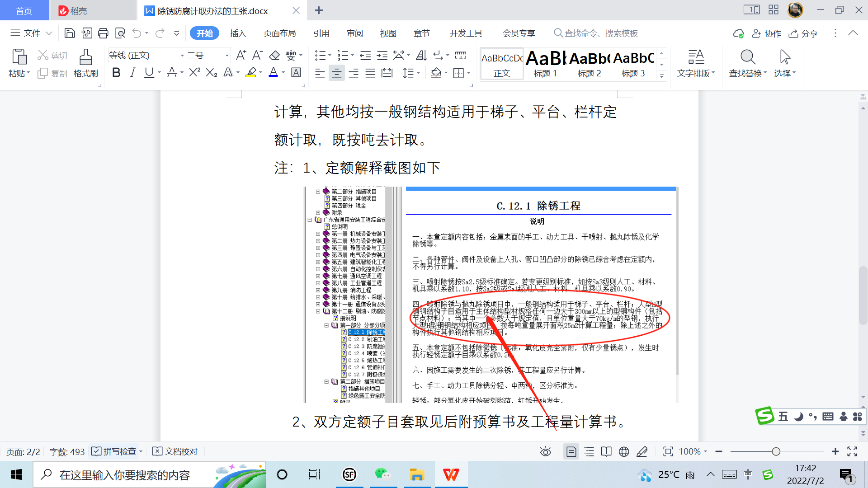
Task: Click the Paste clipboard icon
Action: click(19, 57)
